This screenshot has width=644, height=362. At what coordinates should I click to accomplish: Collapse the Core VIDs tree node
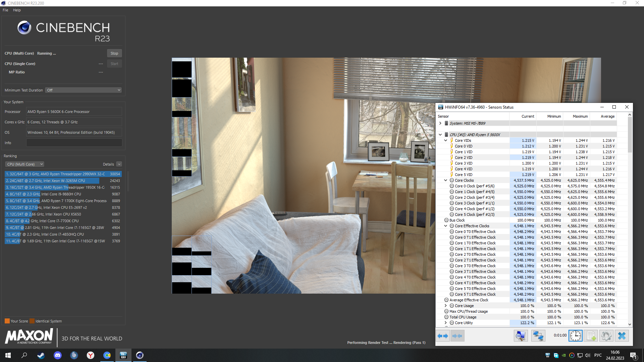tap(445, 140)
